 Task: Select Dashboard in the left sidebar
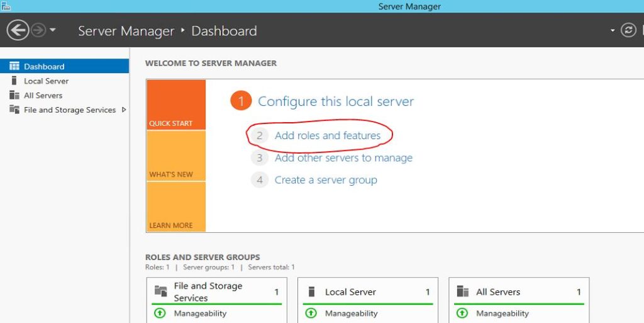(44, 66)
